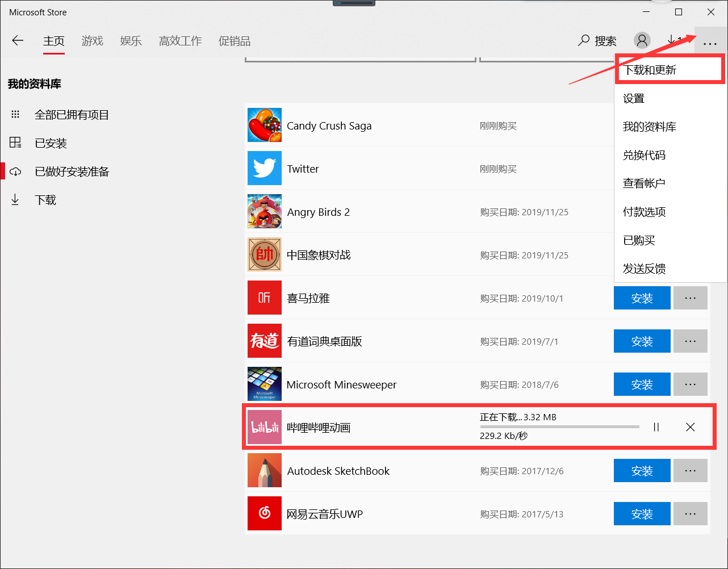Open more options for Autodesk SketchBook

pos(691,470)
